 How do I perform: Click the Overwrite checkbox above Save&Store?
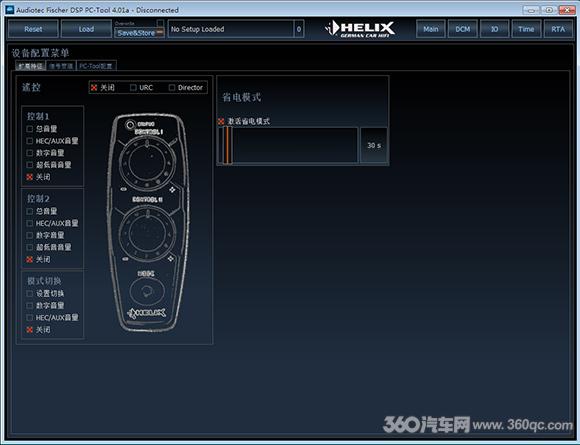[x=159, y=23]
